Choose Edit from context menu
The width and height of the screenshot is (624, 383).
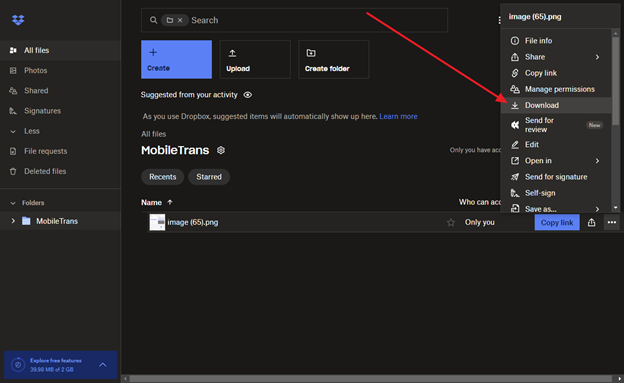pos(556,145)
